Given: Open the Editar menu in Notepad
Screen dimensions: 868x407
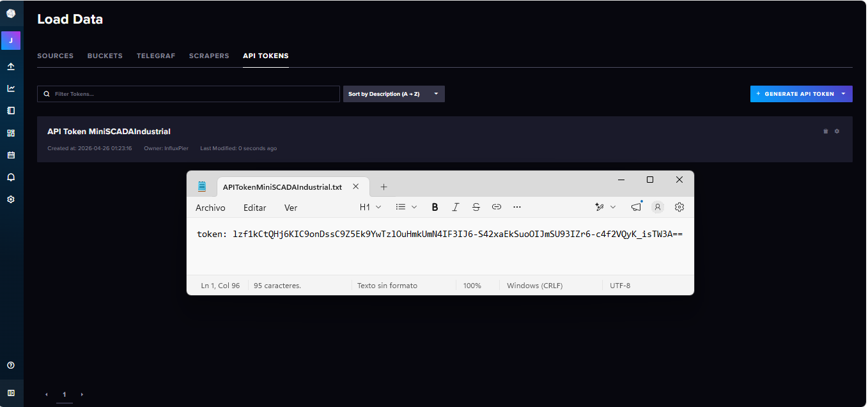Looking at the screenshot, I should coord(255,208).
